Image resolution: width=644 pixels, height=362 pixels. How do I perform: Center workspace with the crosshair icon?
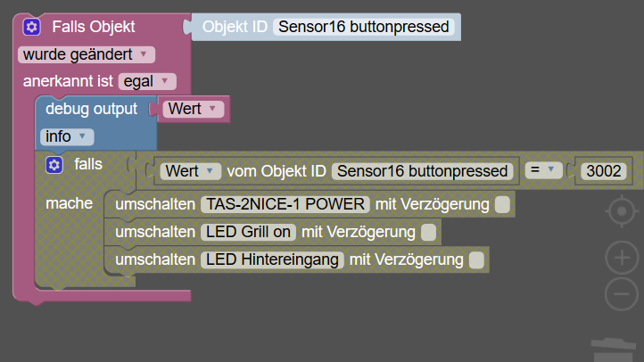click(622, 211)
